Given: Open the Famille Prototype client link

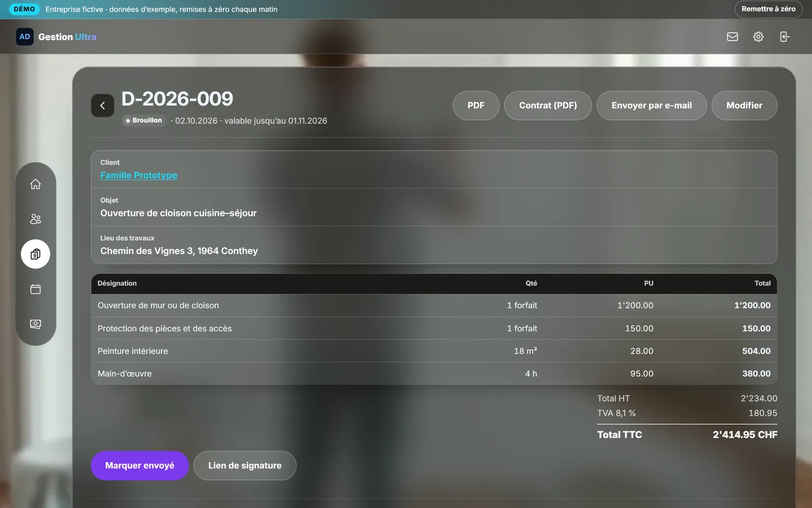Looking at the screenshot, I should pos(139,175).
